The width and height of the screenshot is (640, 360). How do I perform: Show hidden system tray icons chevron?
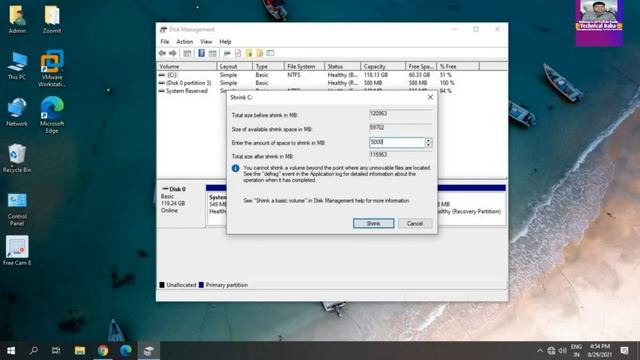click(x=540, y=351)
